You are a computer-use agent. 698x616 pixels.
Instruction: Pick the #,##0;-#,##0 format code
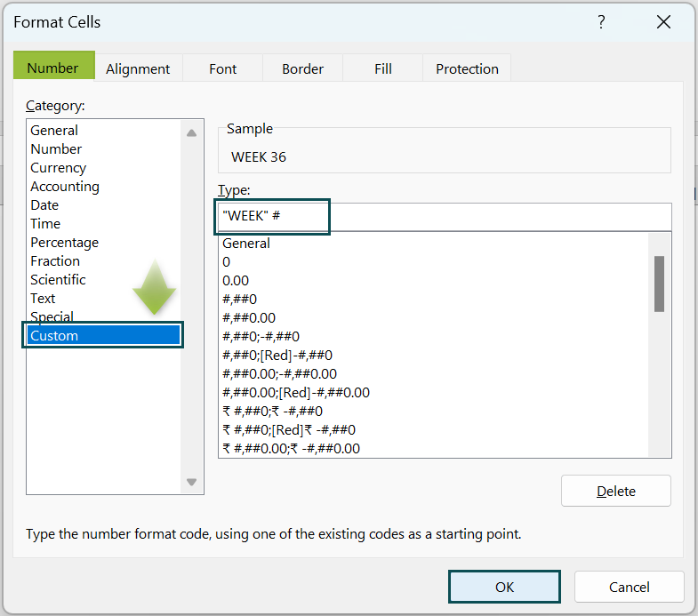[x=434, y=337]
